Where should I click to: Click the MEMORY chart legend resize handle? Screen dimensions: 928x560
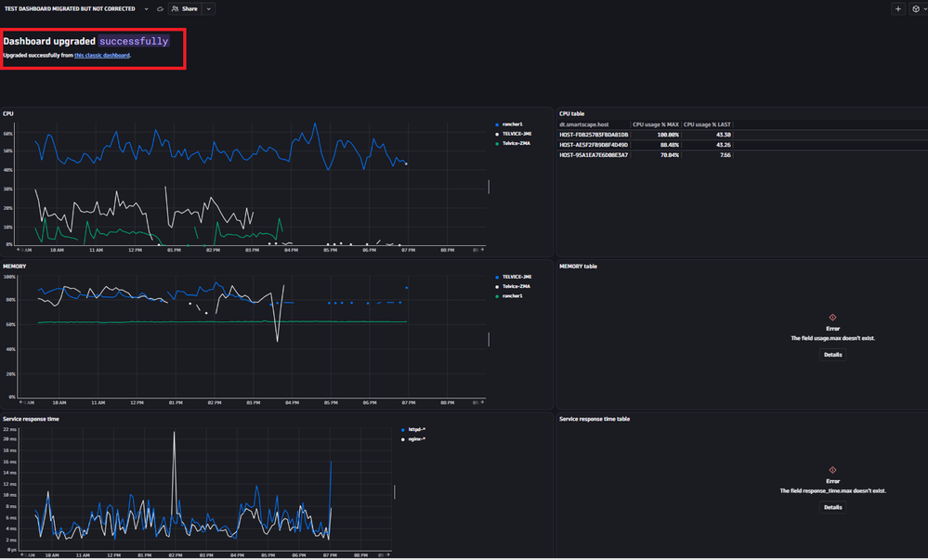pos(489,339)
